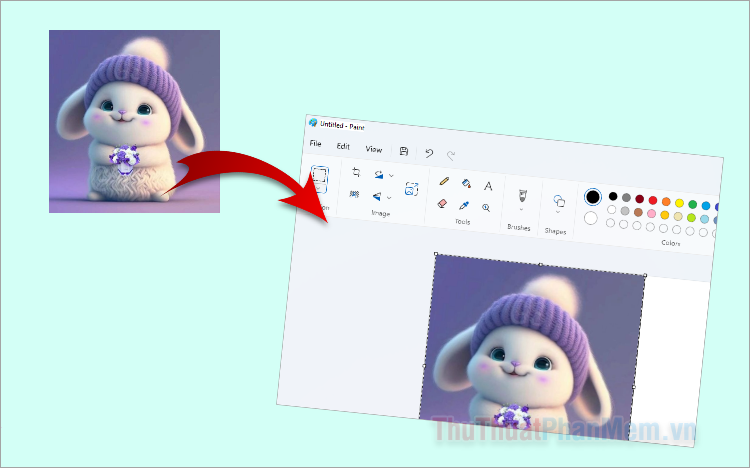Select the Text tool

click(x=488, y=186)
